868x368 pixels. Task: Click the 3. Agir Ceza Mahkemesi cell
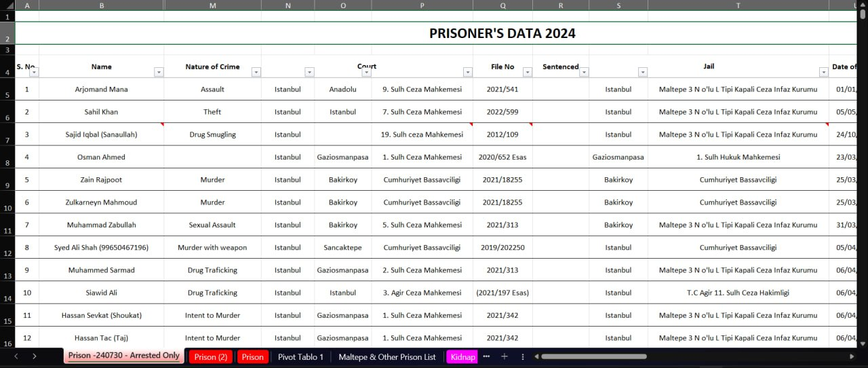(422, 293)
